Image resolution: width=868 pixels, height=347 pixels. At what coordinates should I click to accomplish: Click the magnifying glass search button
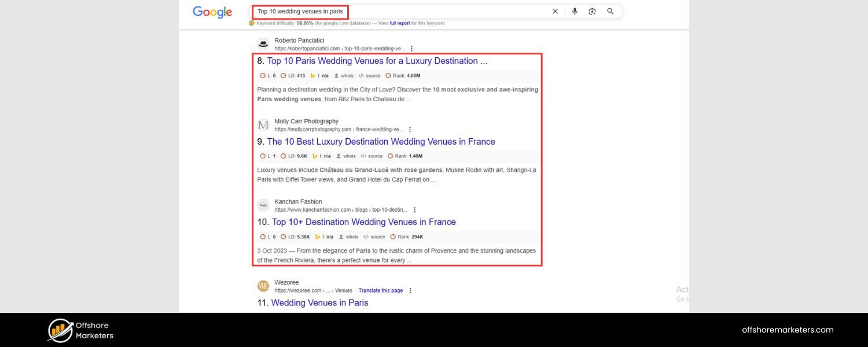click(x=610, y=12)
